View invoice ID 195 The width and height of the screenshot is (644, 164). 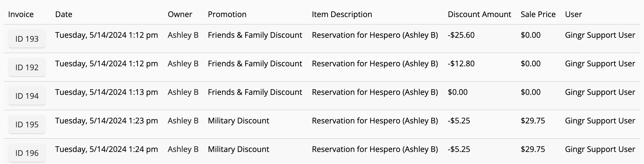27,124
